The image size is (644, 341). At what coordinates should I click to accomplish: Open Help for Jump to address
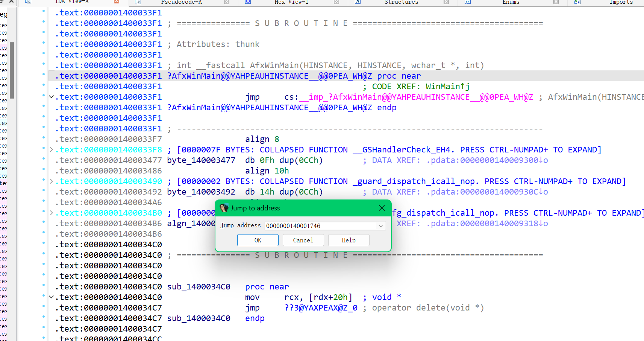pos(349,240)
